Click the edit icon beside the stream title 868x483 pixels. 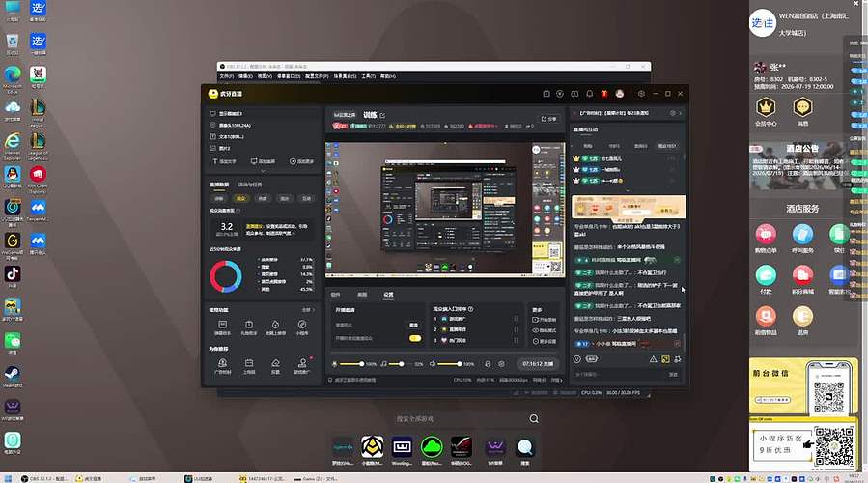pos(382,115)
